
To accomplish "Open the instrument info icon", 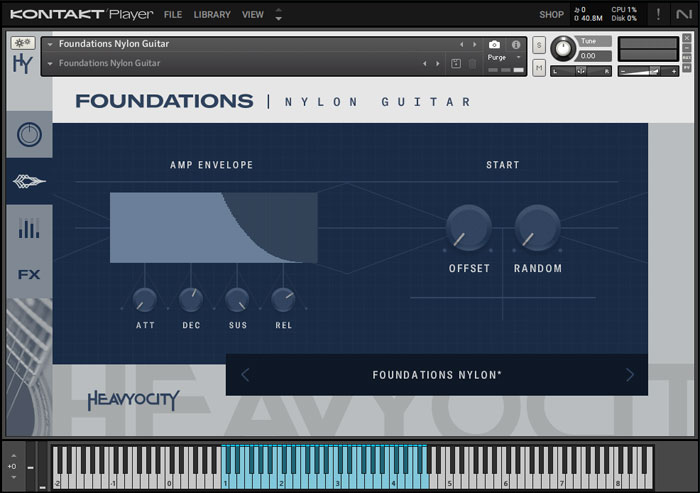I will click(x=516, y=44).
